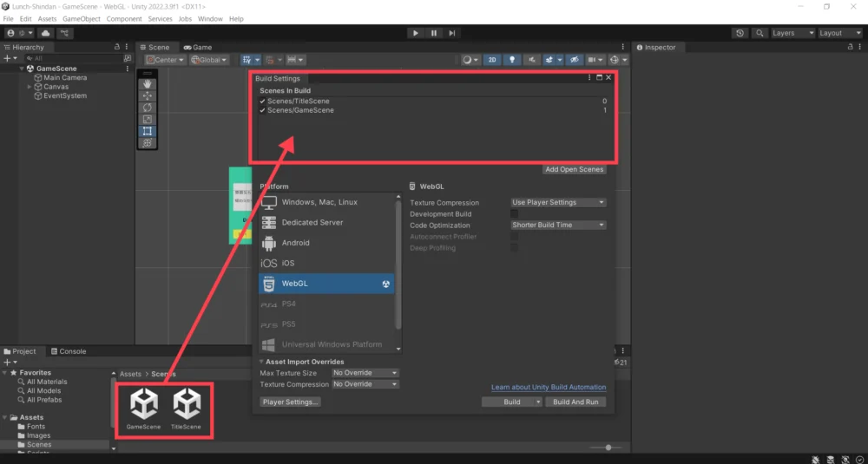The image size is (868, 464).
Task: Open Asset Import Texture Compression override dropdown
Action: [365, 384]
